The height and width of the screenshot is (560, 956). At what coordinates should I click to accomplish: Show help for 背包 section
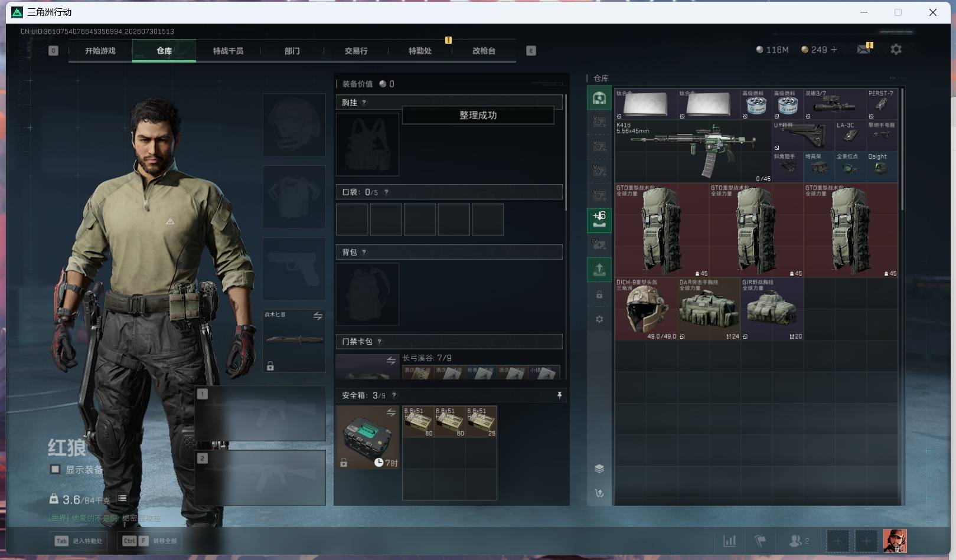click(364, 252)
